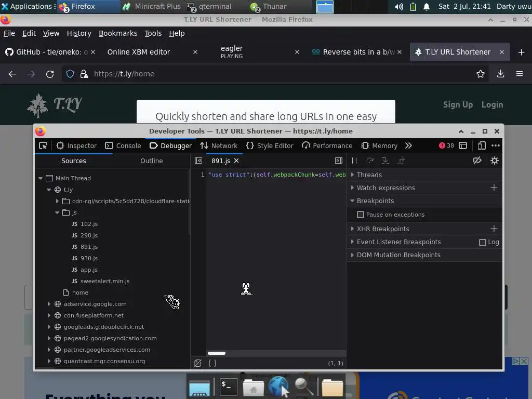Switch to the Outline tab

(152, 161)
